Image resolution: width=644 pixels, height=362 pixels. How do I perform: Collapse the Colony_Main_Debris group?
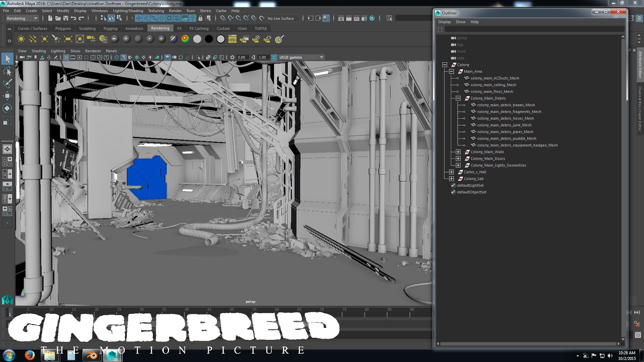pos(458,98)
